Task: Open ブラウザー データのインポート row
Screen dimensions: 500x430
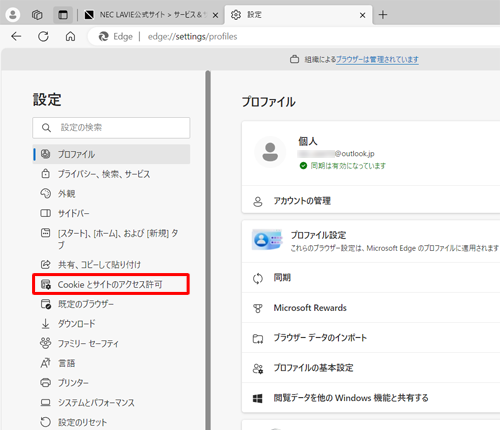Action: click(371, 338)
